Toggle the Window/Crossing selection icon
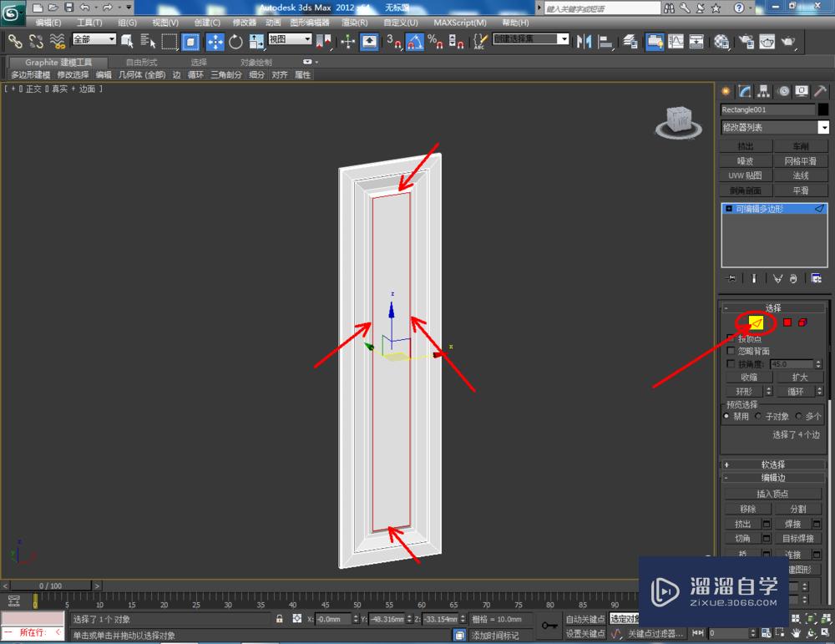This screenshot has height=644, width=835. (x=190, y=41)
